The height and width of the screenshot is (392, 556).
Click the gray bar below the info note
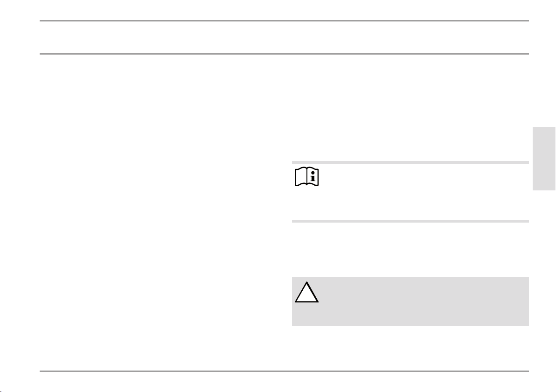tap(410, 221)
